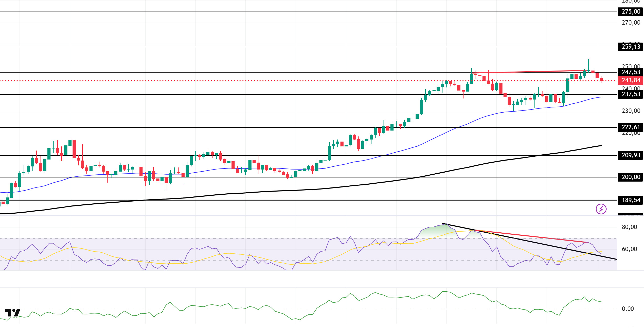Click the 230,00 axis value
Screen dimensions: 644x328
coord(631,111)
